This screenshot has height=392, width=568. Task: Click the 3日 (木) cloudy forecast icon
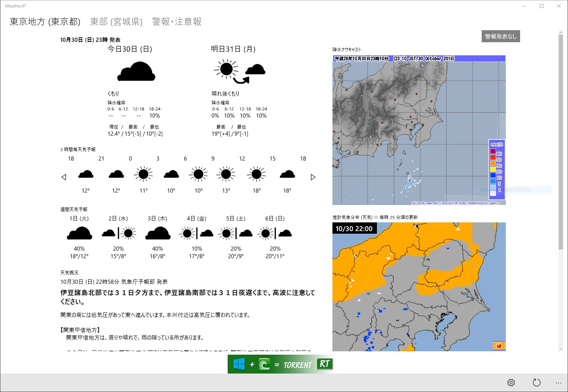pyautogui.click(x=158, y=233)
